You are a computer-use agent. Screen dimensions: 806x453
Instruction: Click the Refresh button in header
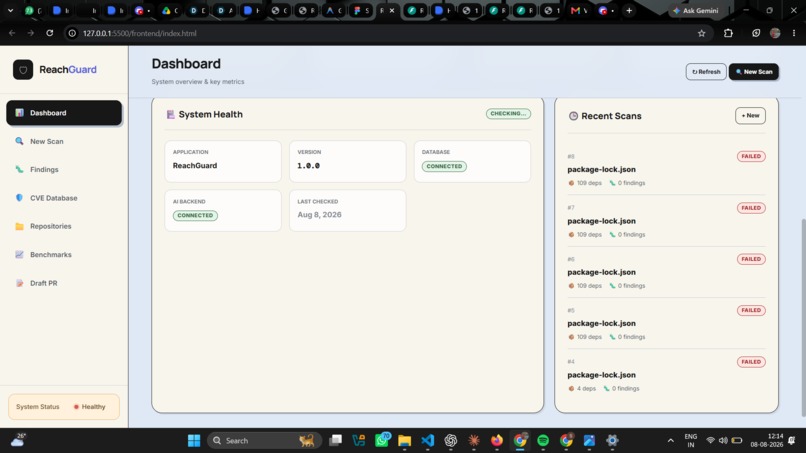706,71
